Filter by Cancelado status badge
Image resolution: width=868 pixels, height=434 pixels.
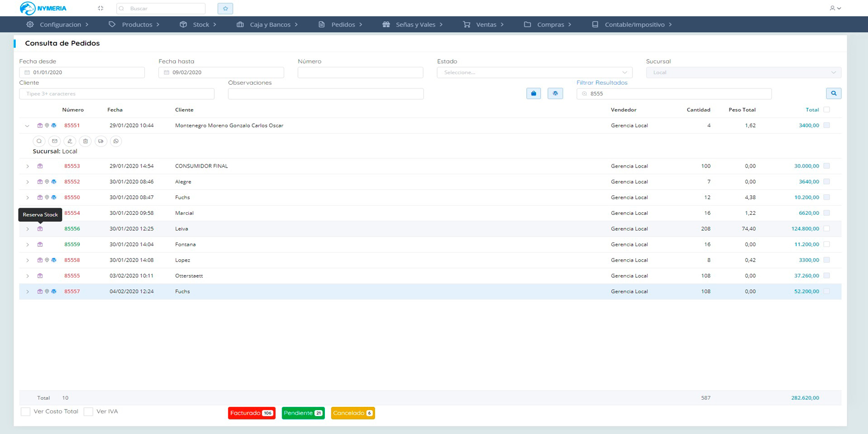[x=353, y=413]
